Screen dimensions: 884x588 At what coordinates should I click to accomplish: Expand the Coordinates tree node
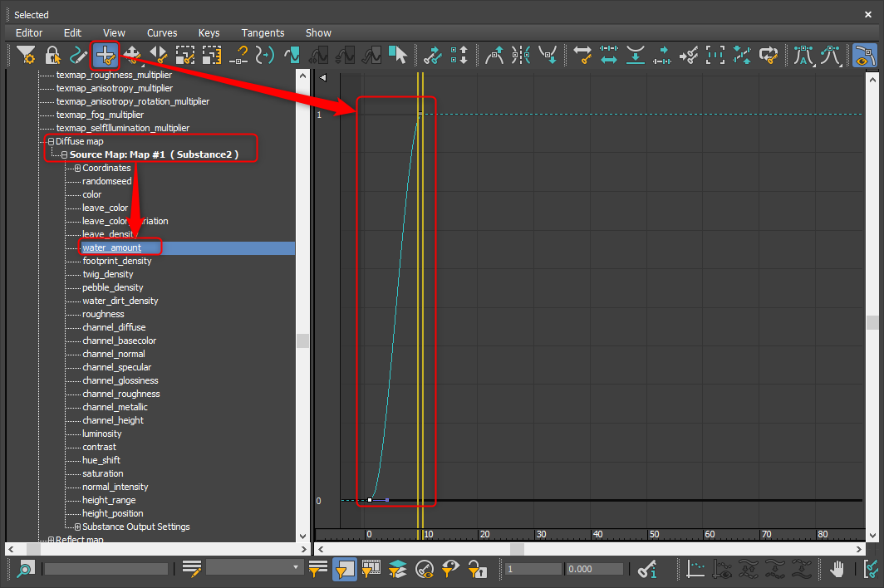pyautogui.click(x=77, y=168)
